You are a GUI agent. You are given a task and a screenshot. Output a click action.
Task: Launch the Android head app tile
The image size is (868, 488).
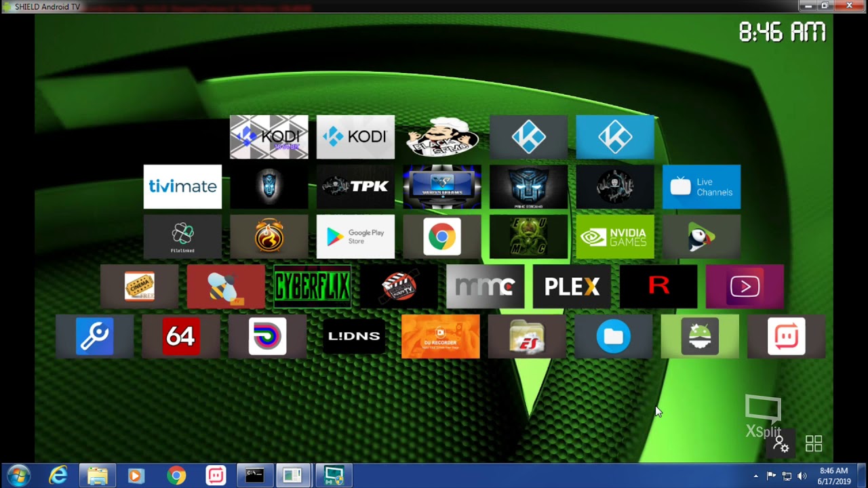[x=700, y=336]
